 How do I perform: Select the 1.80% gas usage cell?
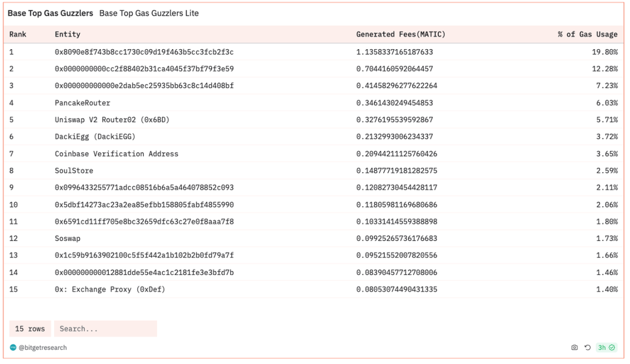pyautogui.click(x=606, y=222)
